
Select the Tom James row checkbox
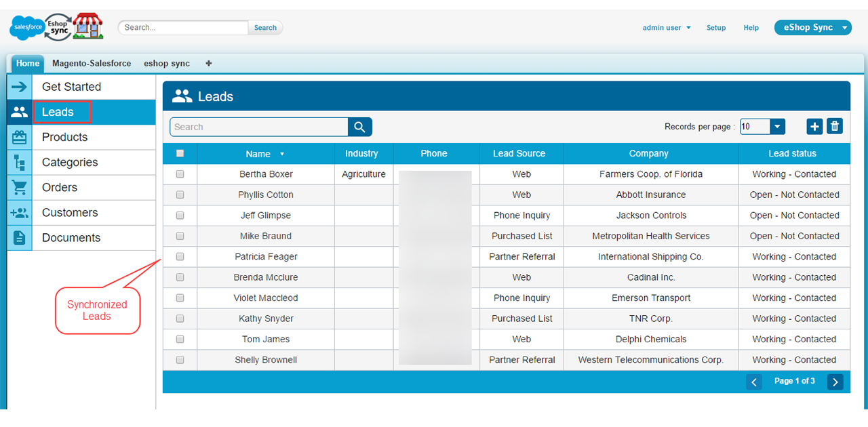click(x=180, y=339)
